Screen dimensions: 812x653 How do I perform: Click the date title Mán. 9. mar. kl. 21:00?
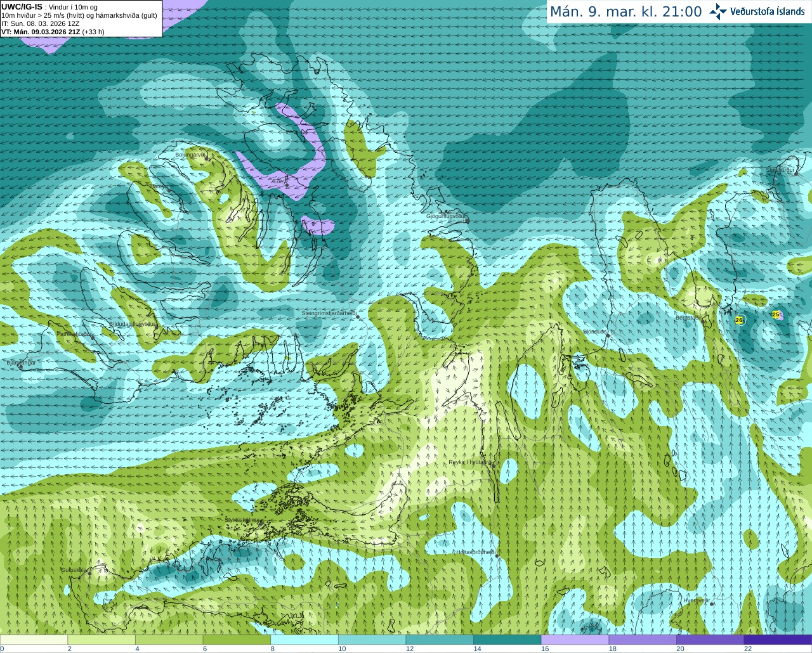625,12
